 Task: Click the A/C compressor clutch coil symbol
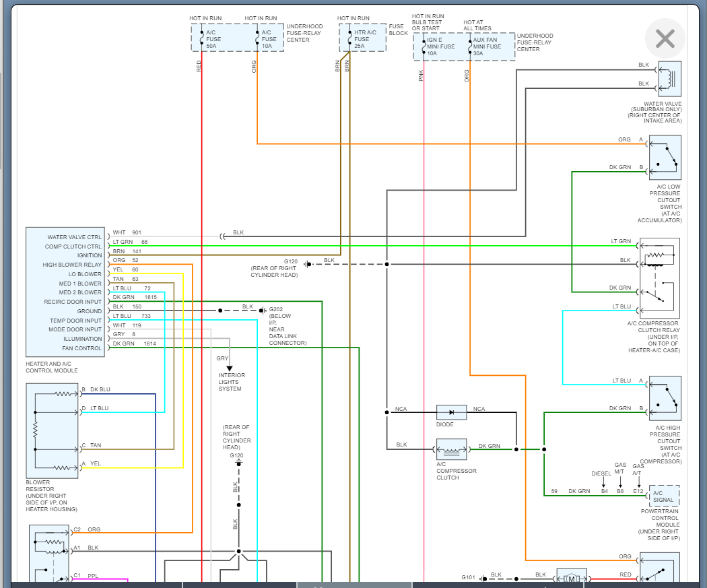[x=451, y=449]
